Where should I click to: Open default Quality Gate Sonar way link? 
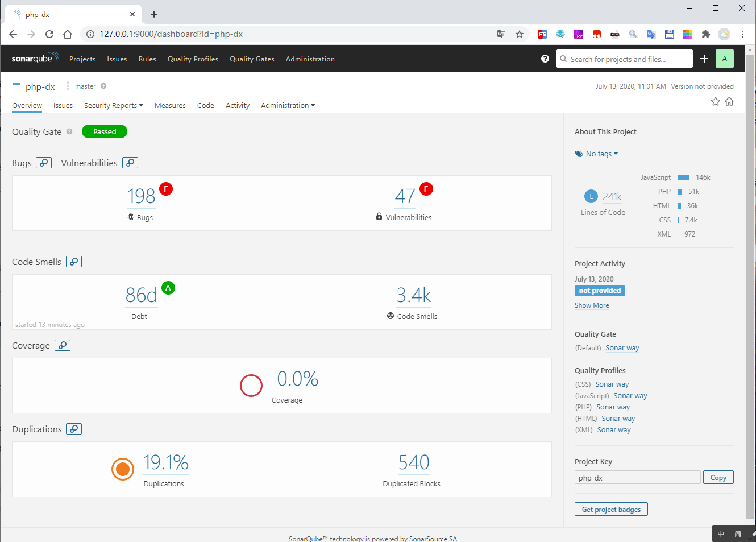[x=622, y=348]
